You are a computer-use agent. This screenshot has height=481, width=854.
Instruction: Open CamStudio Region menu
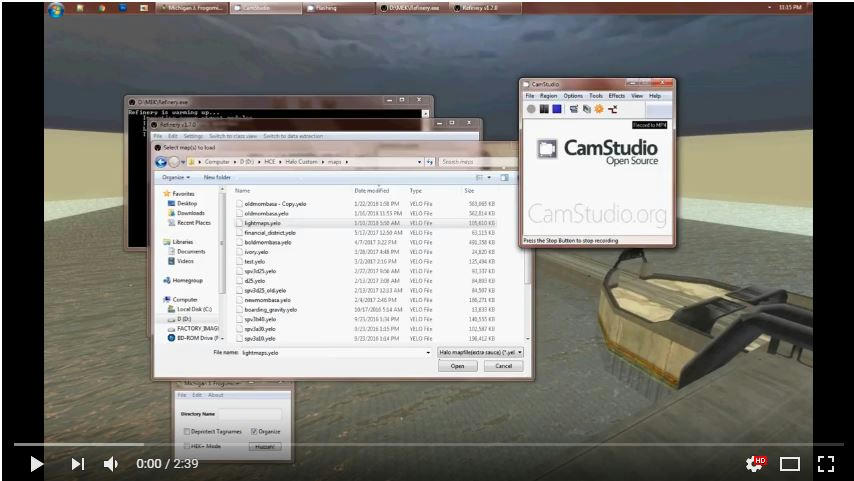click(x=548, y=96)
